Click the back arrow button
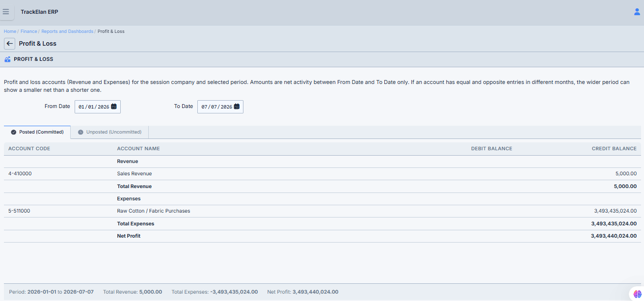Screen dimensions: 644x301 click(10, 44)
